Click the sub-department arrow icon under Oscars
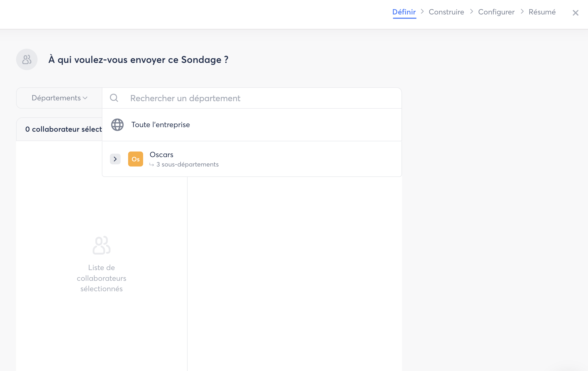This screenshot has height=371, width=588. click(x=152, y=165)
